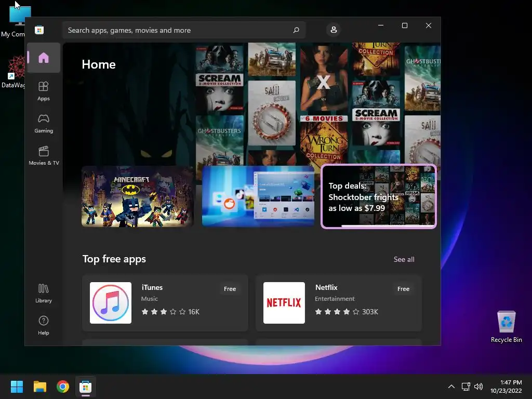Open the iTunes app icon
The height and width of the screenshot is (399, 532).
click(111, 303)
